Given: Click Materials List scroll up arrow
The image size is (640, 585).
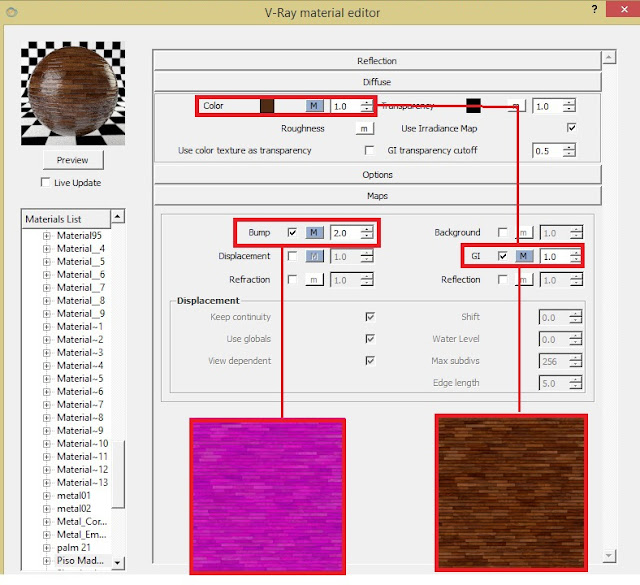Looking at the screenshot, I should [118, 216].
